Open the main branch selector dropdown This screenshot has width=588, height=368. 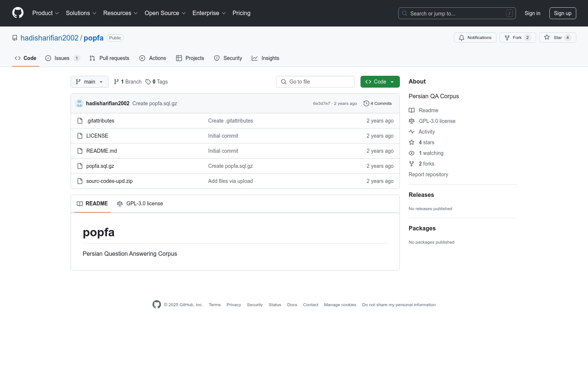click(x=90, y=82)
